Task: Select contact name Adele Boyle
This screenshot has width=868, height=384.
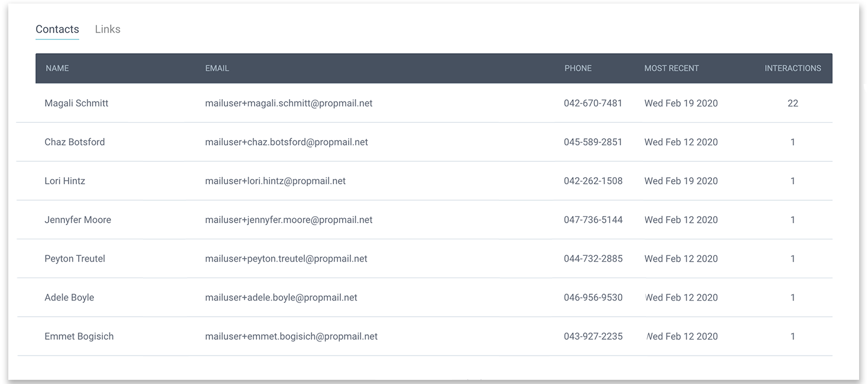Action: click(x=69, y=298)
